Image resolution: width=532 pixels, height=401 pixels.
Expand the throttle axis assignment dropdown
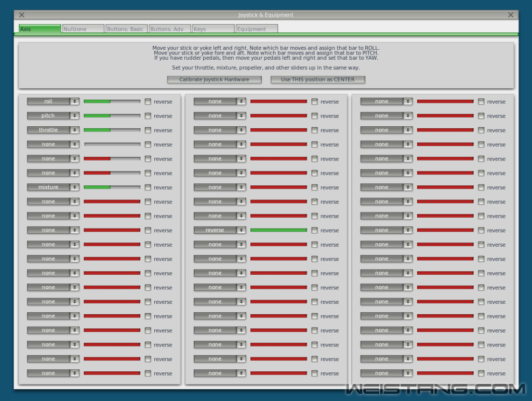point(54,130)
